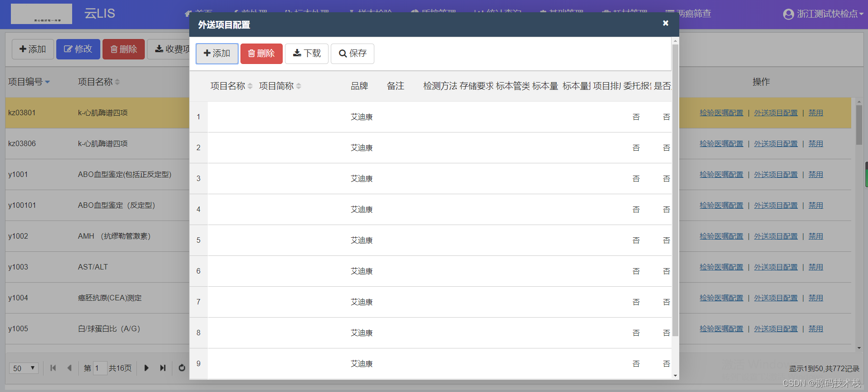Click the red 删除 button in the dialog

[x=261, y=54]
